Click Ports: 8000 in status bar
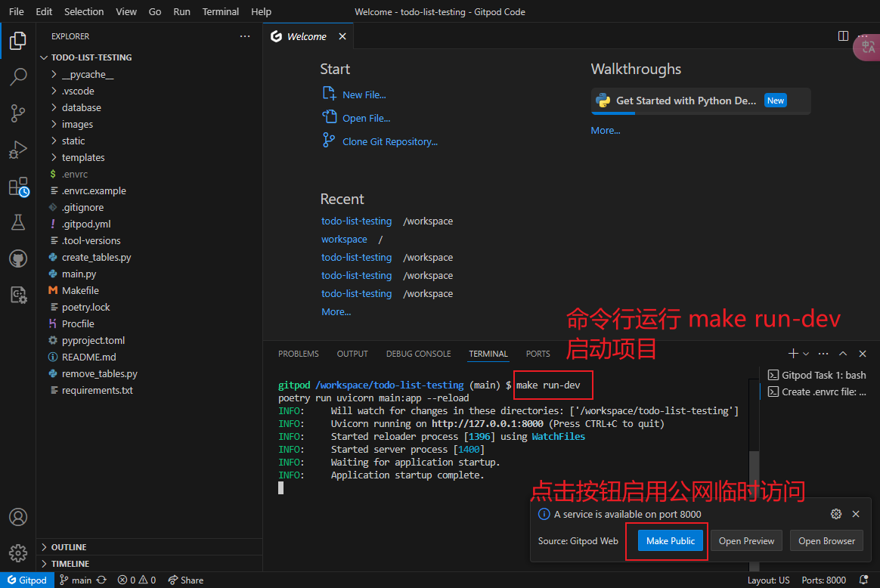 pyautogui.click(x=823, y=580)
